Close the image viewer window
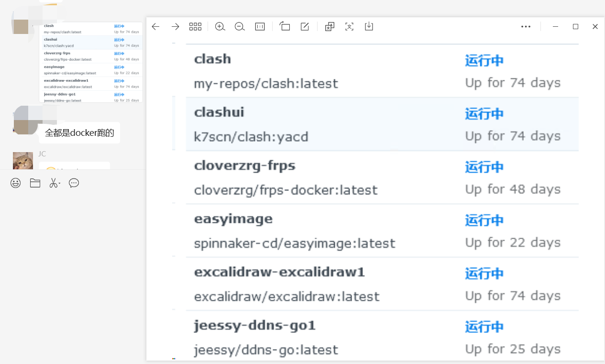 [x=595, y=27]
